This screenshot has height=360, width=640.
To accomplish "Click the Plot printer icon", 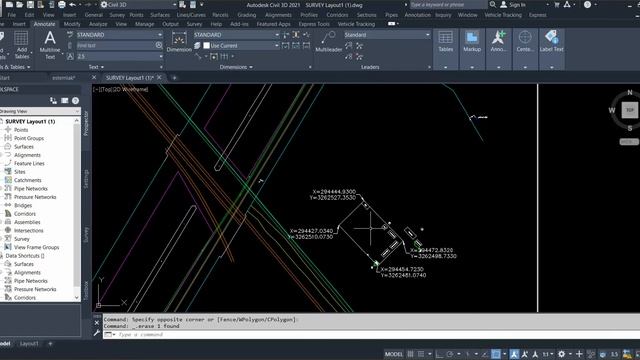I will tap(62, 4).
